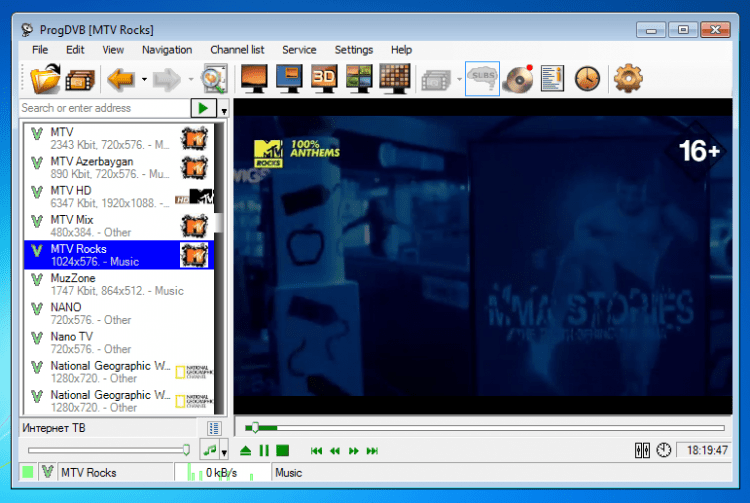Image resolution: width=750 pixels, height=503 pixels.
Task: Open dropdown beside the green go button
Action: (x=224, y=108)
